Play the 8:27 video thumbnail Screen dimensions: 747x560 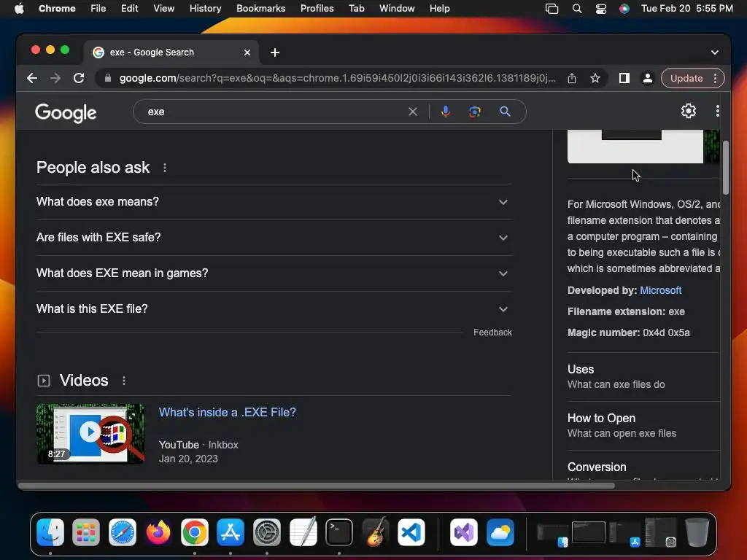90,433
